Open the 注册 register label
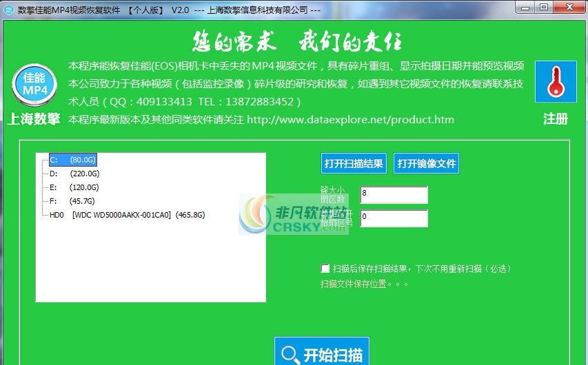Image resolution: width=588 pixels, height=365 pixels. tap(556, 118)
